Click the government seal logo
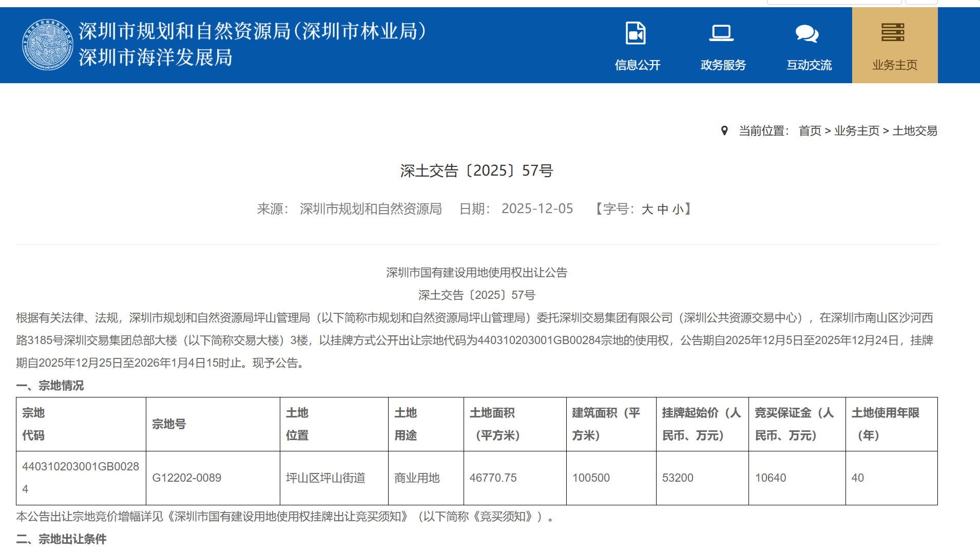This screenshot has width=980, height=550. click(x=48, y=45)
